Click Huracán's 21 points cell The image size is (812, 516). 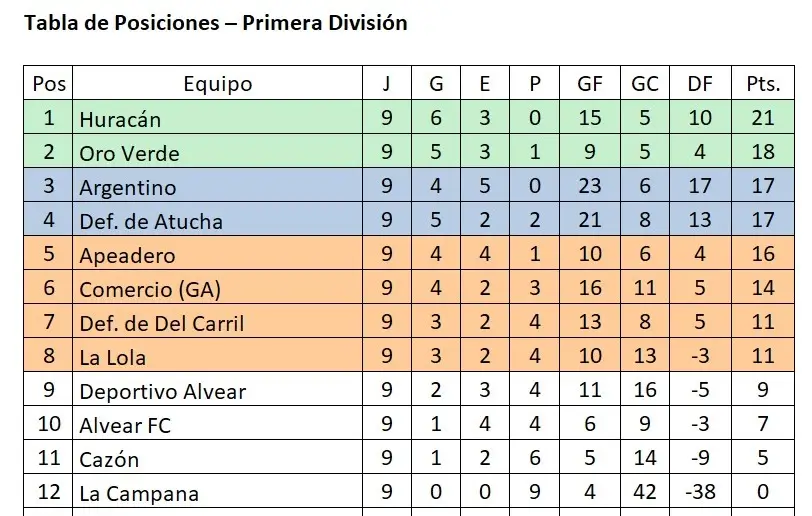[x=762, y=119]
